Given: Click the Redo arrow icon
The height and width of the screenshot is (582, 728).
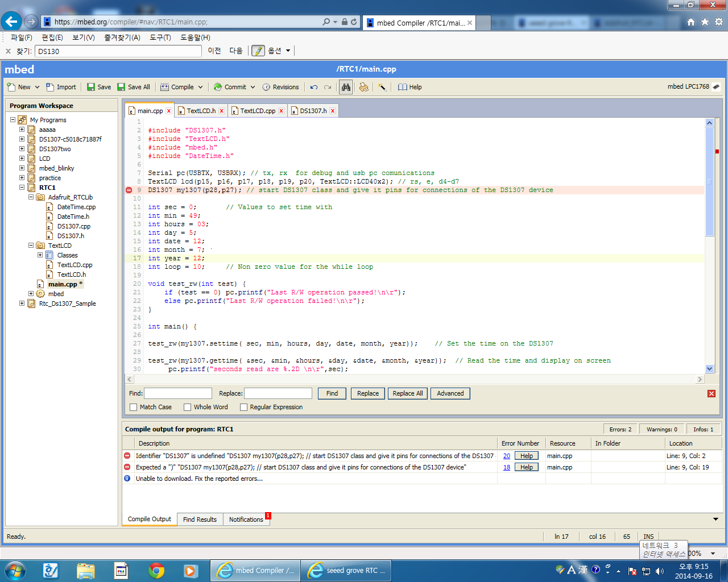Looking at the screenshot, I should (x=328, y=88).
